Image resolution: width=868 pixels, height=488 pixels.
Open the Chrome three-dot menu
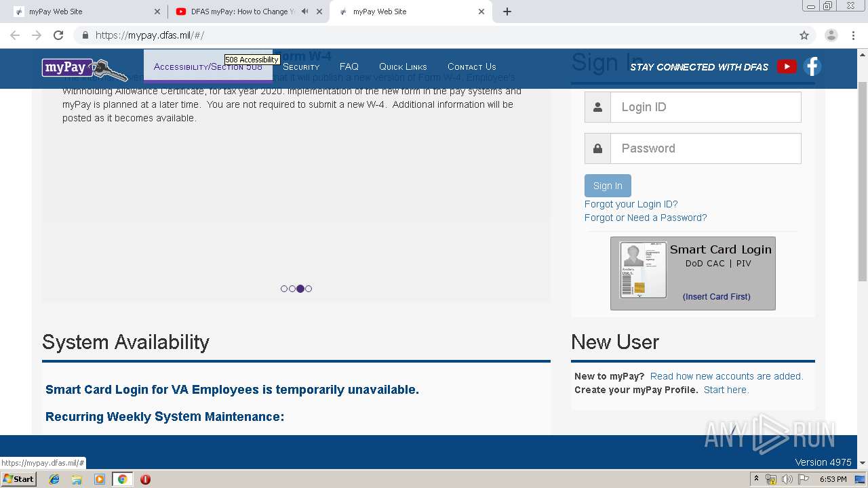(x=853, y=35)
